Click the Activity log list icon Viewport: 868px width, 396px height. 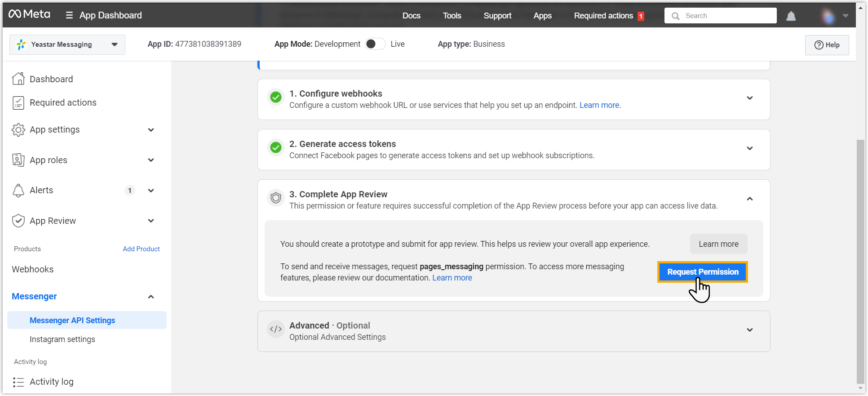(18, 382)
